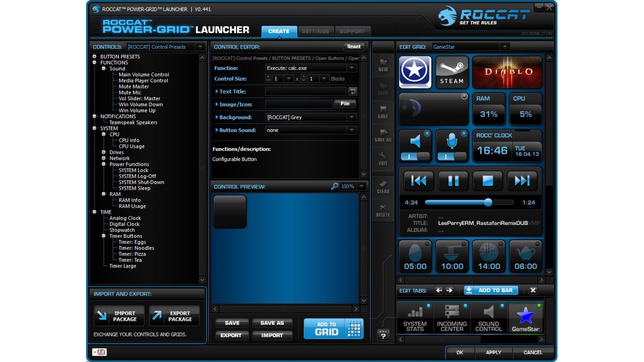The height and width of the screenshot is (362, 644).
Task: Click the GameStar star tile in grid
Action: click(x=415, y=72)
